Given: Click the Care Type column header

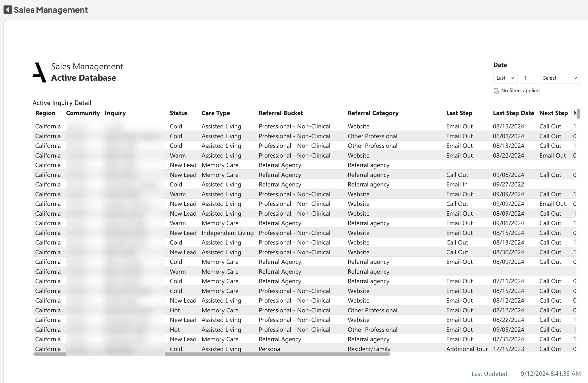Looking at the screenshot, I should click(x=216, y=113).
